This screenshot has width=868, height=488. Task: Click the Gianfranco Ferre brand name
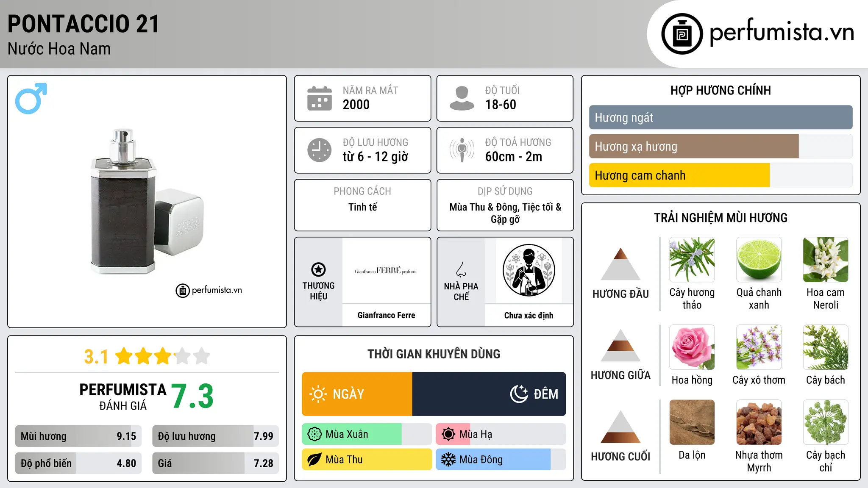(386, 315)
